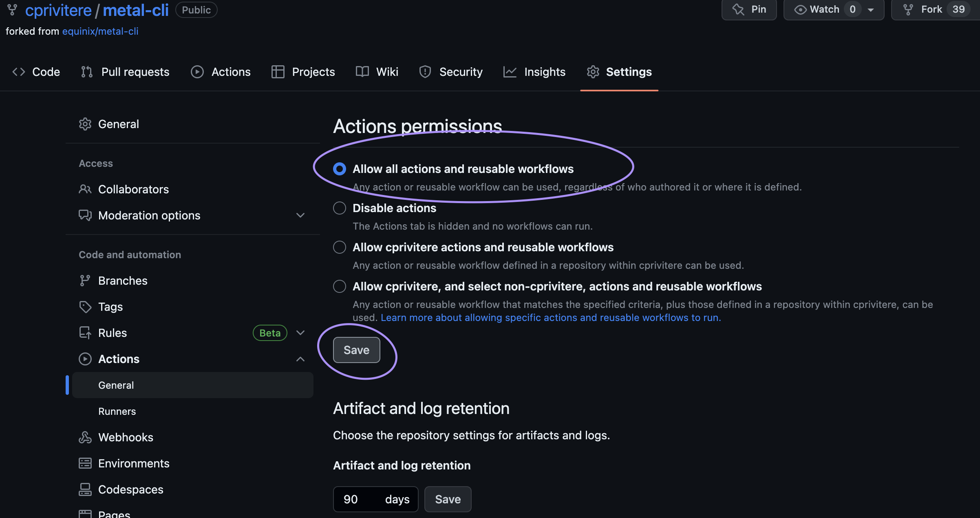Save the artifact retention days
980x518 pixels.
[x=448, y=499]
